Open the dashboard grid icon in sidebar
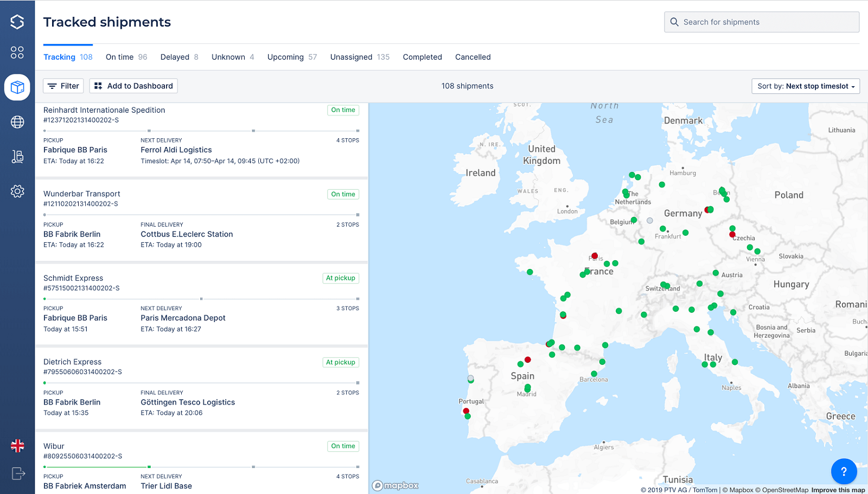This screenshot has height=494, width=868. click(x=17, y=53)
